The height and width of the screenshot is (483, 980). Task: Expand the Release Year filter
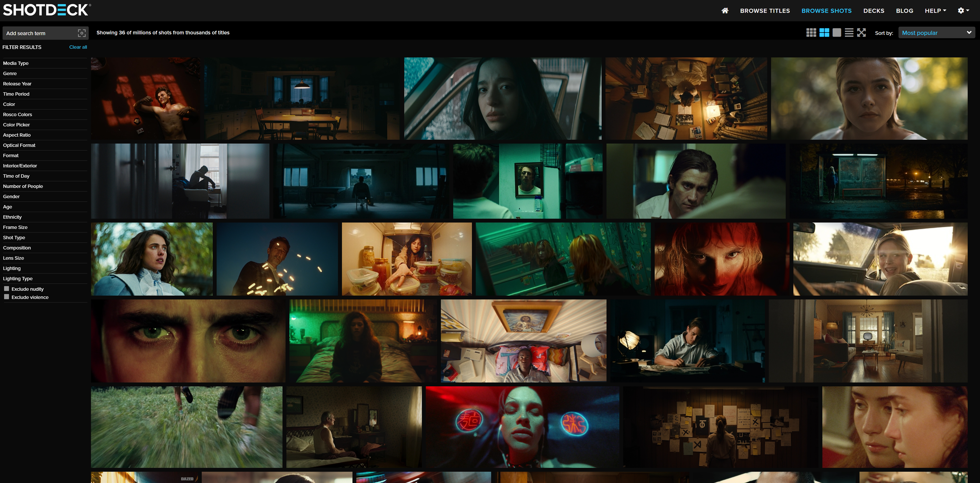(45, 84)
